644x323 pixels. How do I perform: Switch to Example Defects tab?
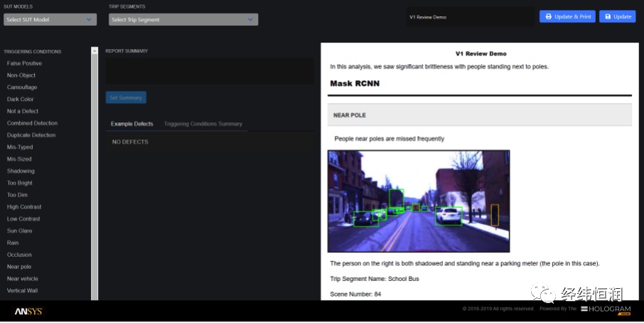[132, 124]
